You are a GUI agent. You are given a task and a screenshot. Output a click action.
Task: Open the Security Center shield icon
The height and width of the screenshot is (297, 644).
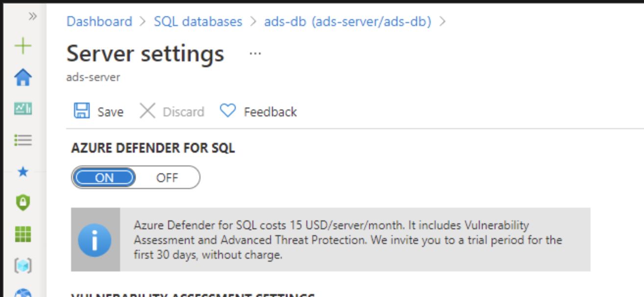tap(23, 203)
